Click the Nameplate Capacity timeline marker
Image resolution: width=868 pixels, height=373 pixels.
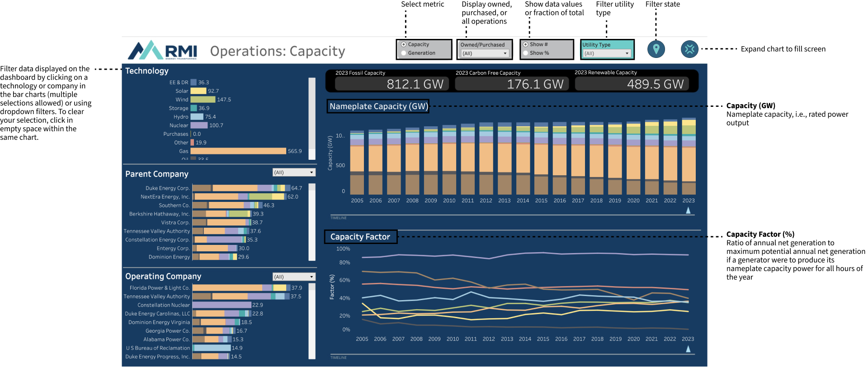click(x=688, y=210)
